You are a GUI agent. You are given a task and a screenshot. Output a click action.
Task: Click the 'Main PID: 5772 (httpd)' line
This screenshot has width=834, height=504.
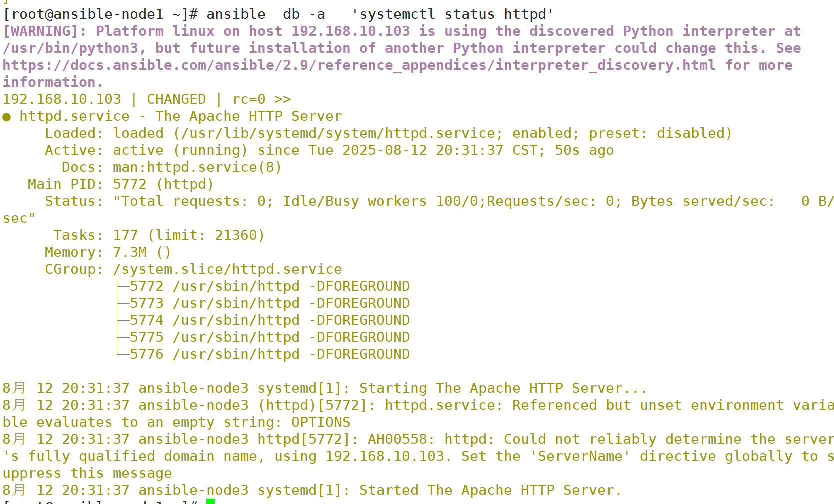point(121,184)
